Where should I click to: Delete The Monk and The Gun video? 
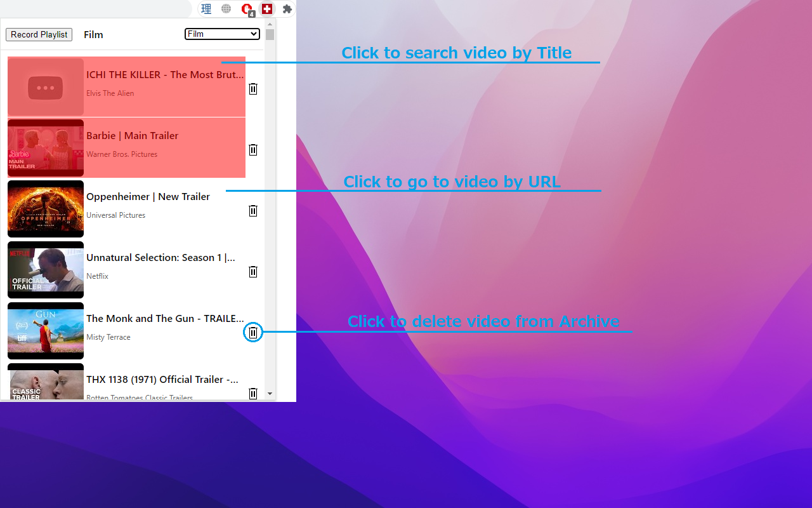[x=253, y=332]
